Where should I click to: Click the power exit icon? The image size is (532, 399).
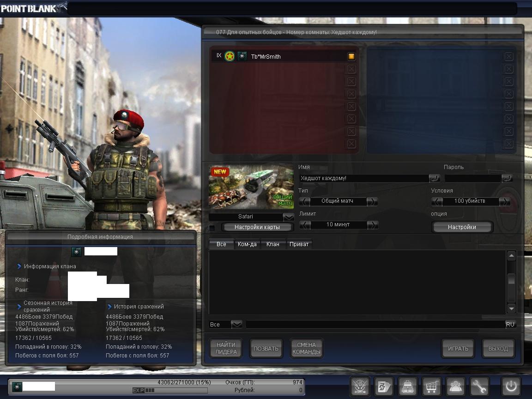[511, 386]
